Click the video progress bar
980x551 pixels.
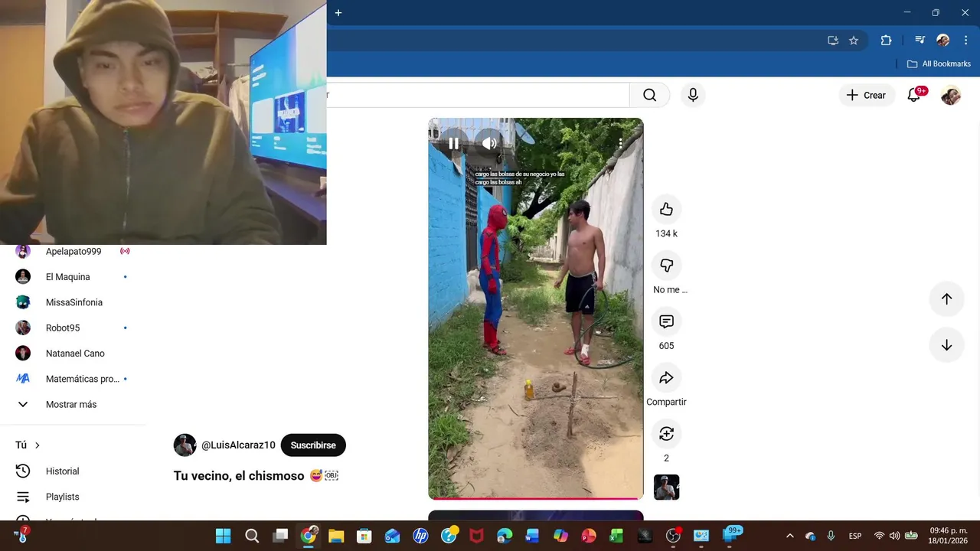[536, 498]
